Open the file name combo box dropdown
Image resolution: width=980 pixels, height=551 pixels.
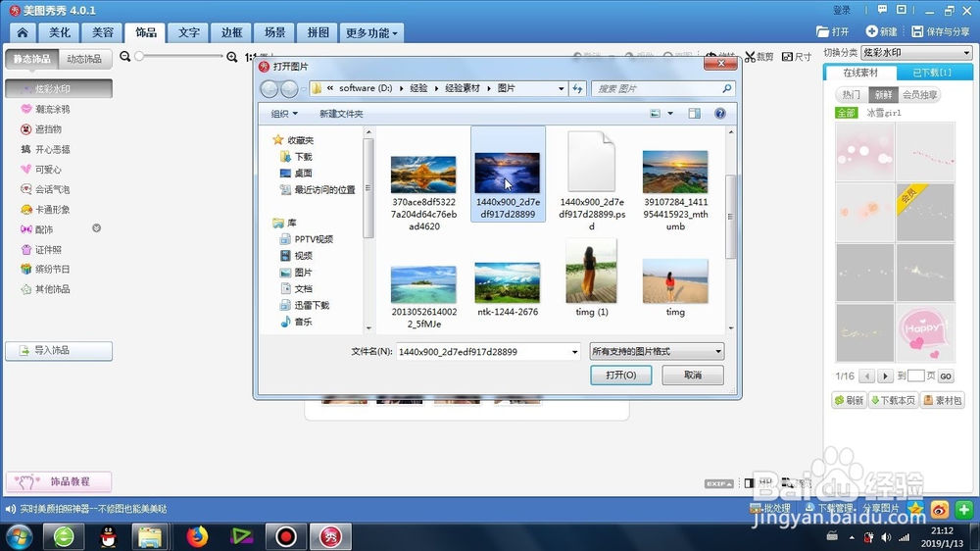click(575, 352)
